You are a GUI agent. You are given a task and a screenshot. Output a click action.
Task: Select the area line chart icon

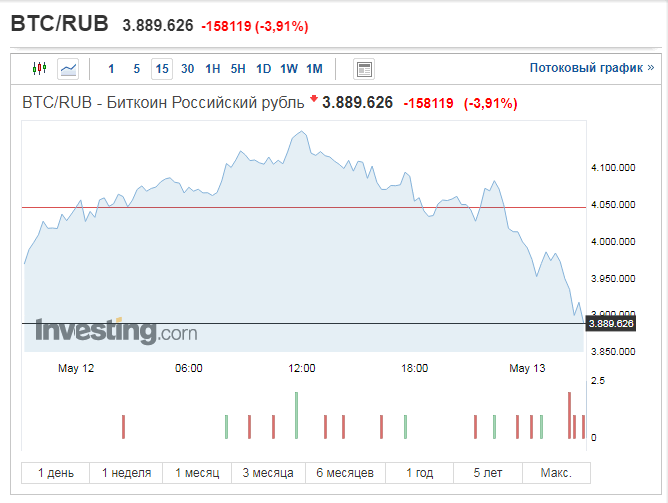coord(68,69)
